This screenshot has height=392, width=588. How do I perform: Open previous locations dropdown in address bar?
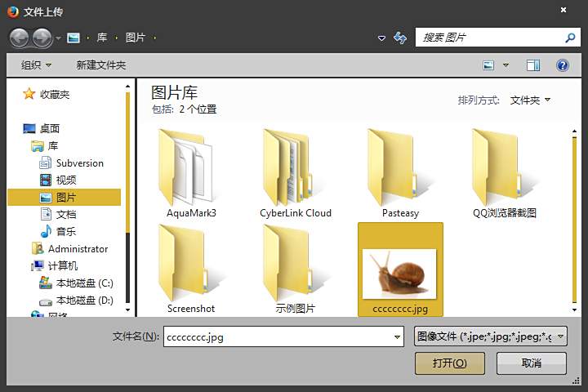tap(381, 38)
